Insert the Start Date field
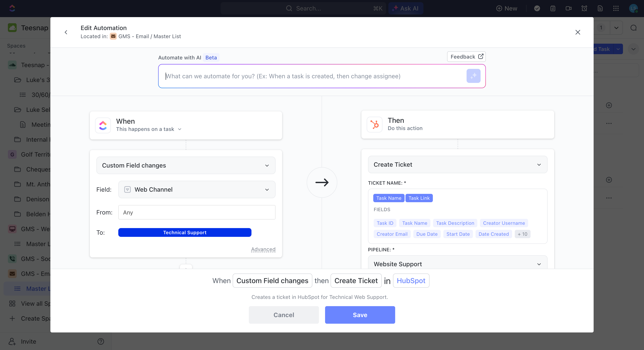 point(458,234)
